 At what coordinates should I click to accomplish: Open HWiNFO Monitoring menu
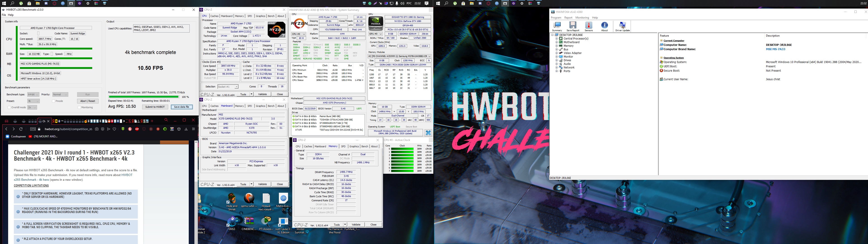coord(582,18)
